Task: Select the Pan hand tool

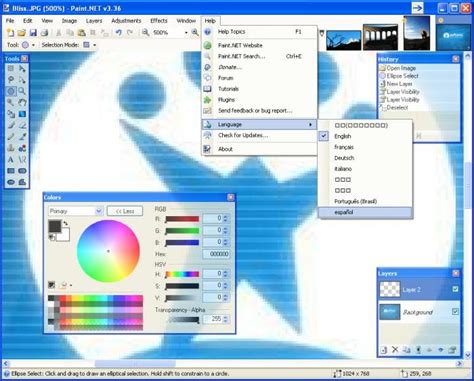Action: pos(22,102)
